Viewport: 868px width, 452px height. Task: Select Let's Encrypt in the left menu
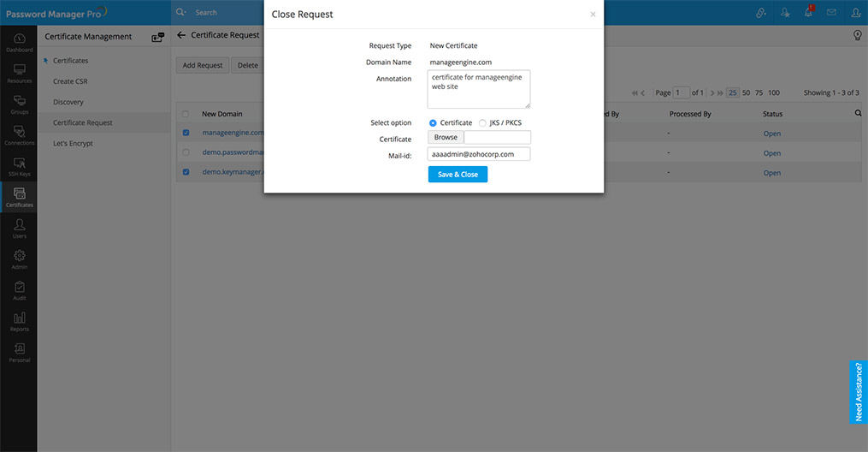[x=73, y=143]
